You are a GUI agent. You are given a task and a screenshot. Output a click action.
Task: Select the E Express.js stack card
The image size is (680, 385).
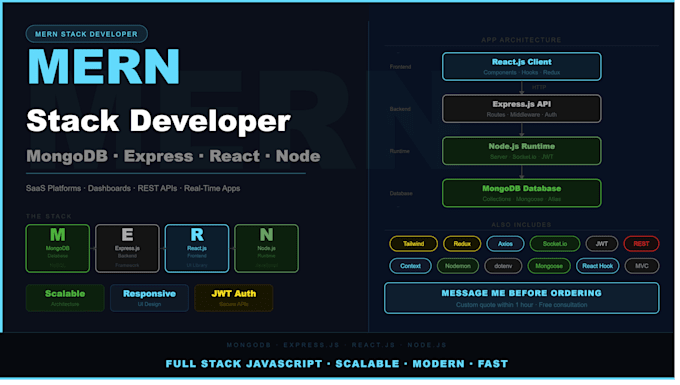tap(127, 249)
